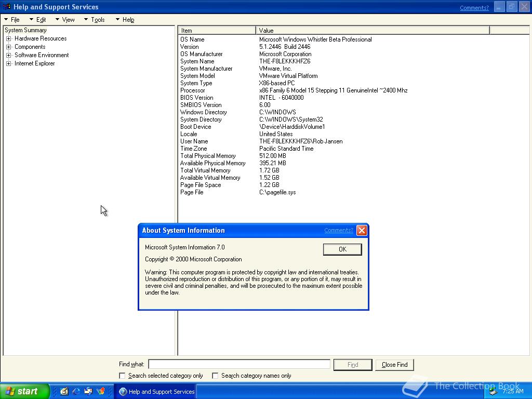This screenshot has height=399, width=532.
Task: Expand the Internet Explorer node
Action: coord(8,63)
